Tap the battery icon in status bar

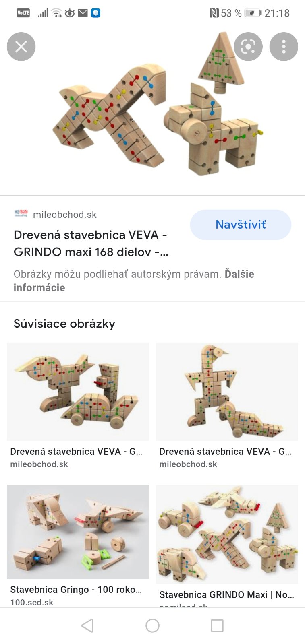(253, 13)
